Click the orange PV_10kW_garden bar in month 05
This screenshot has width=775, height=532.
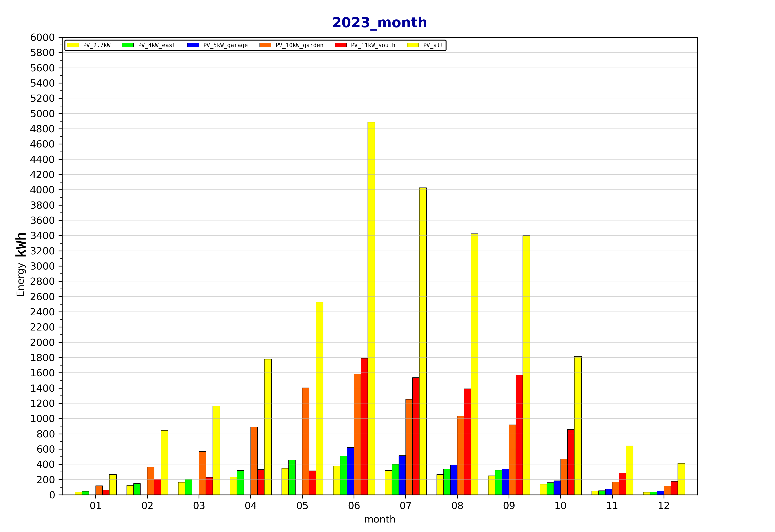pos(306,441)
